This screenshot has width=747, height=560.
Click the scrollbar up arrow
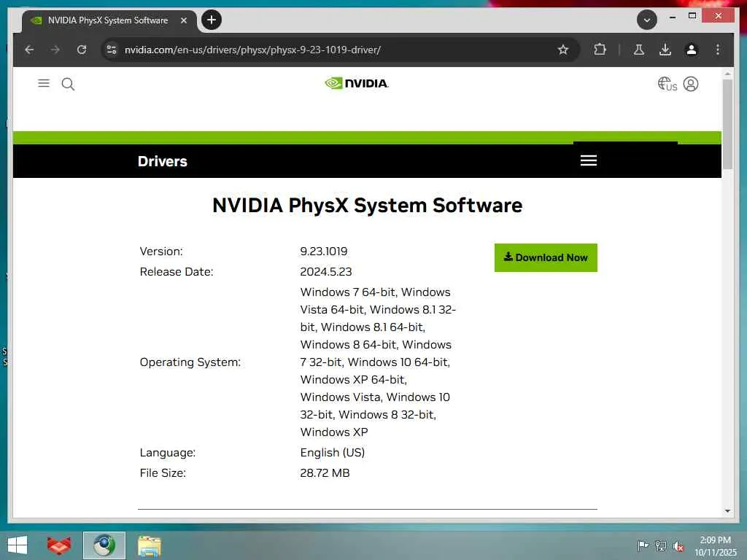pos(727,74)
